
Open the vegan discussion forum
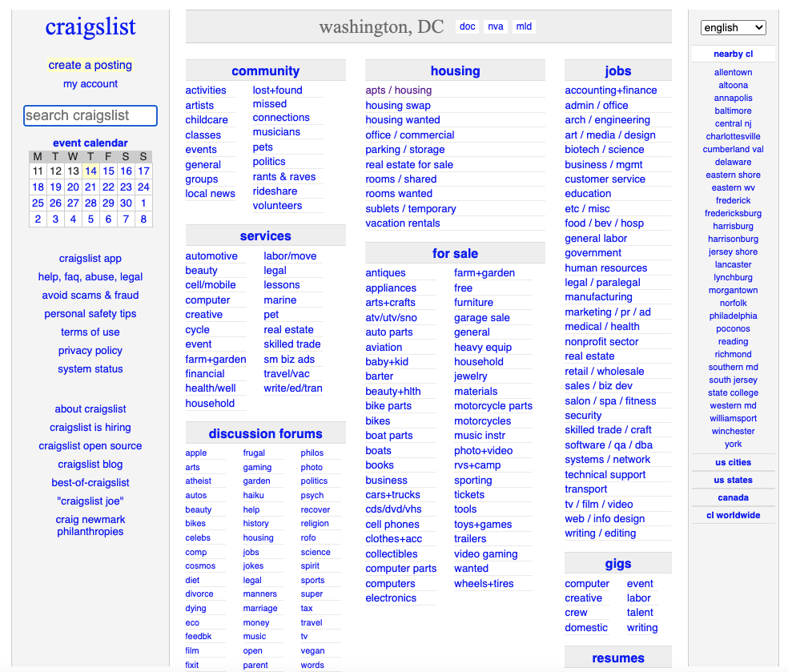(312, 651)
